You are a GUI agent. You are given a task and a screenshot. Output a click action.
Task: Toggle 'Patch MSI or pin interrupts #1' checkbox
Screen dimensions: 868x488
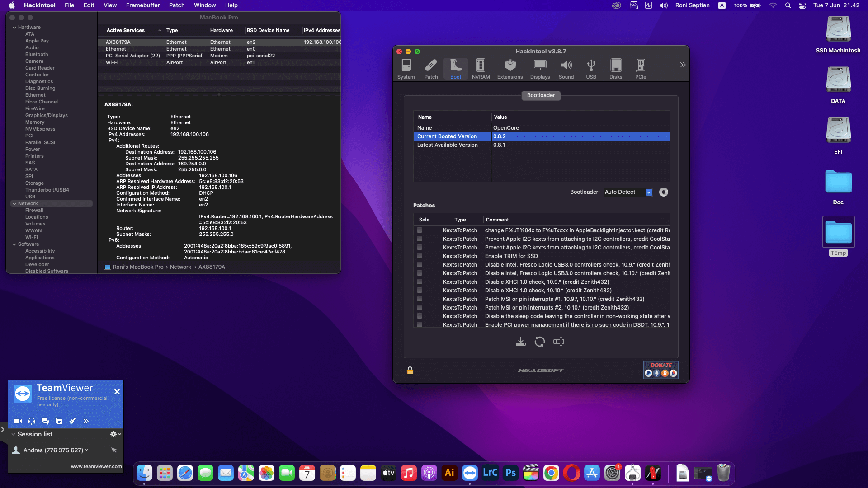point(420,299)
